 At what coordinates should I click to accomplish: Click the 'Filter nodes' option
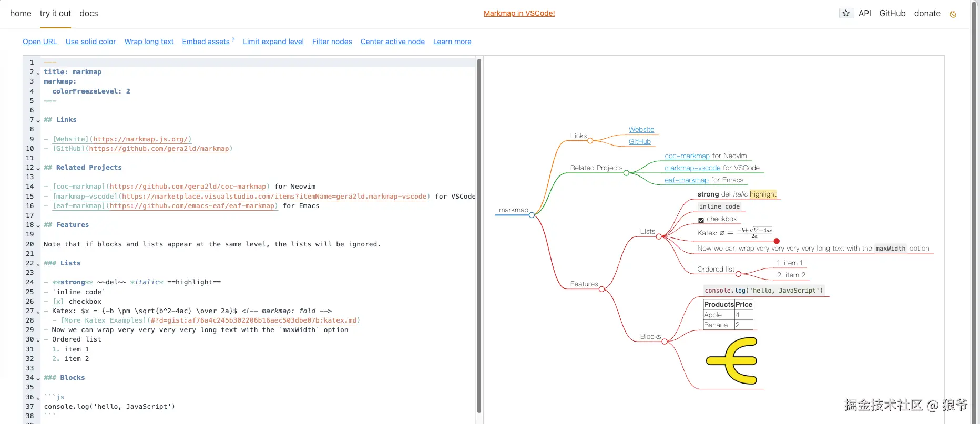(x=332, y=42)
